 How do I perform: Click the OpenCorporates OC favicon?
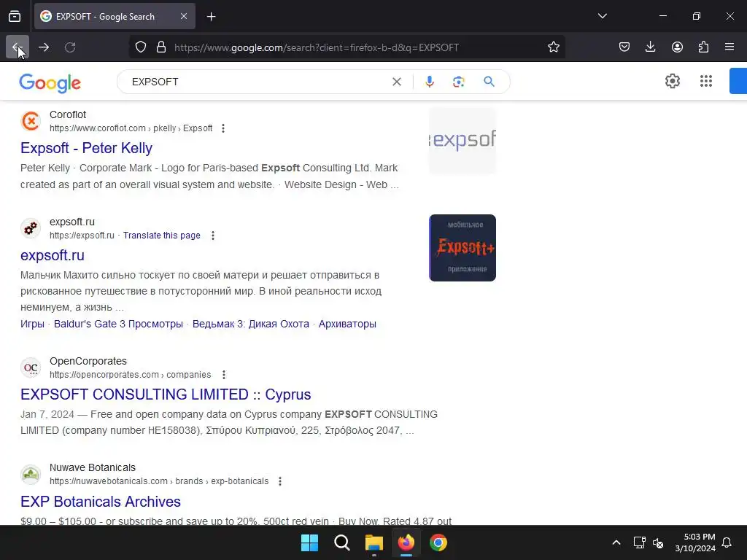(31, 367)
